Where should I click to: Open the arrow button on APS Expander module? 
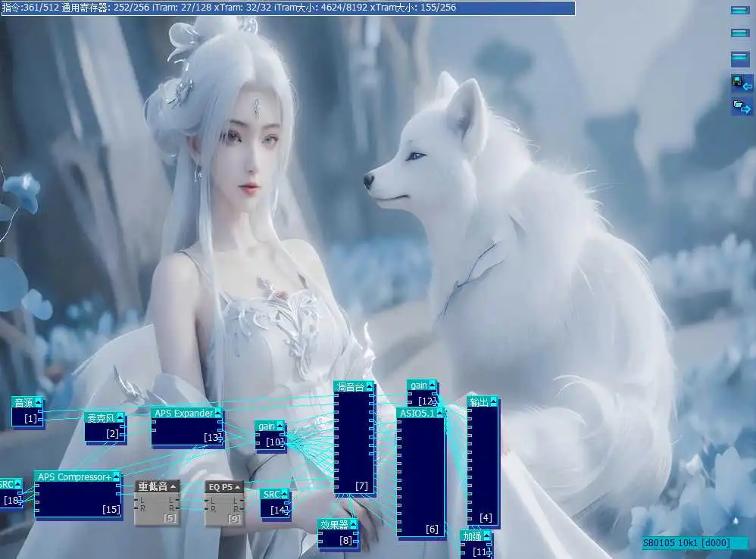coord(218,413)
